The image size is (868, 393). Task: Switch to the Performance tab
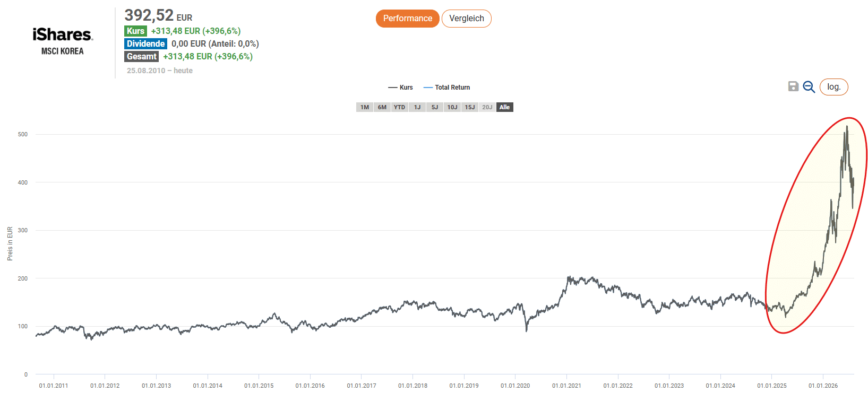[408, 19]
